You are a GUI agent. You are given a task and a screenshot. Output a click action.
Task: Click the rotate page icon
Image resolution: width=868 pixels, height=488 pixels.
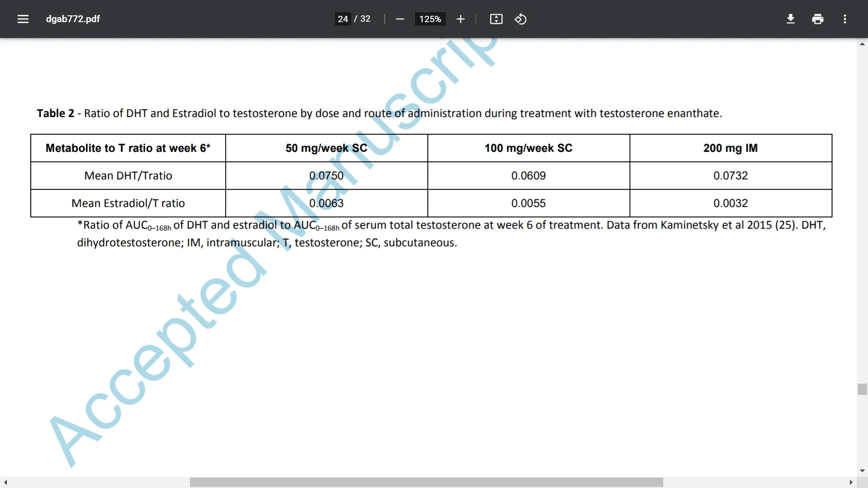click(x=521, y=19)
